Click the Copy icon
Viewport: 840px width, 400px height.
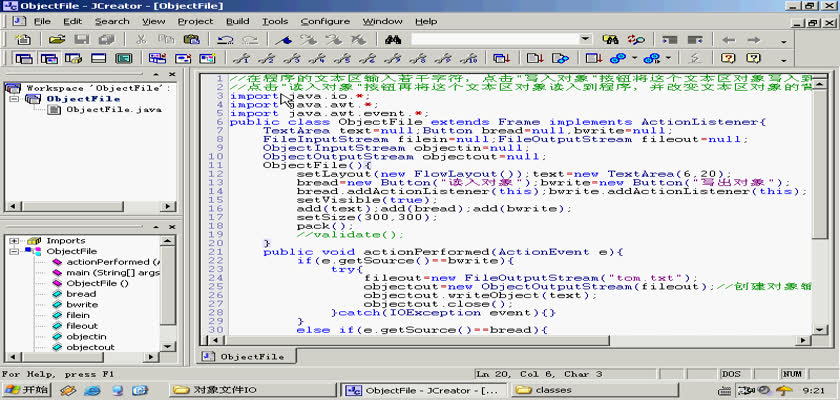pos(166,40)
